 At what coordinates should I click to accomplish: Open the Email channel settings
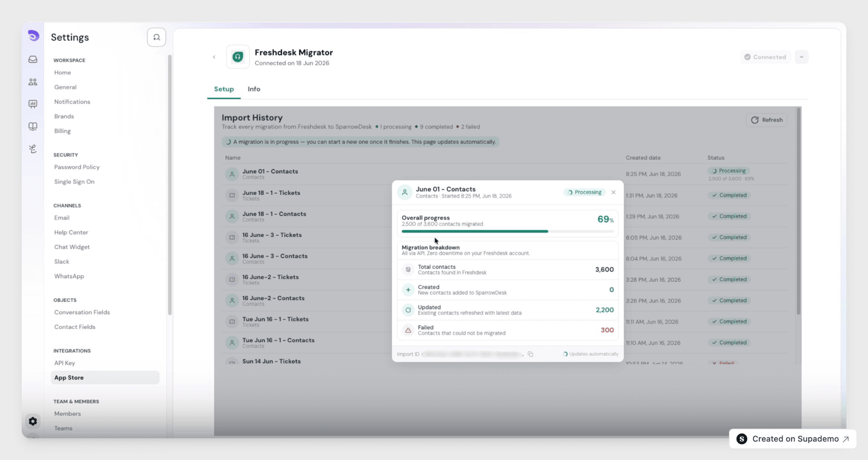62,217
